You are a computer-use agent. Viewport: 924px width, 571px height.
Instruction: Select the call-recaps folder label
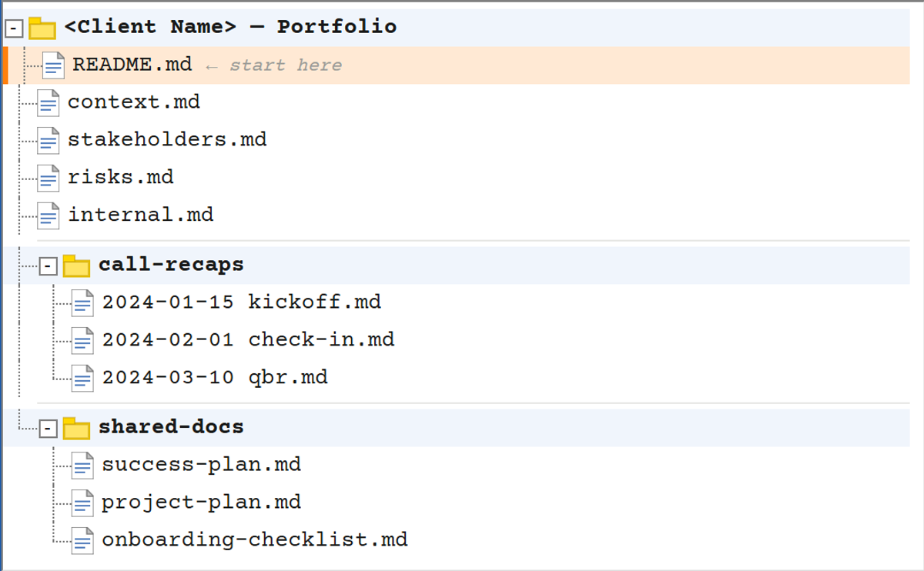pyautogui.click(x=171, y=265)
